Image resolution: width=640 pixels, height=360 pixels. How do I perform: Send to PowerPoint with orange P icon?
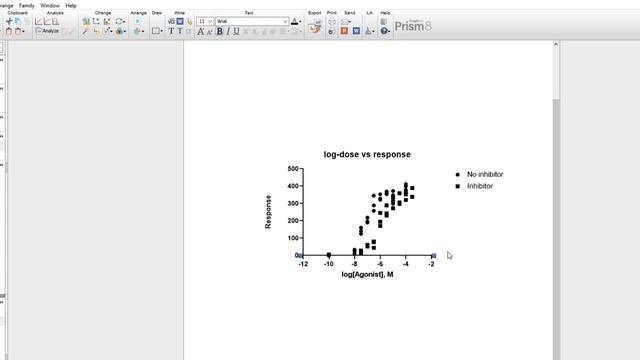pyautogui.click(x=344, y=31)
